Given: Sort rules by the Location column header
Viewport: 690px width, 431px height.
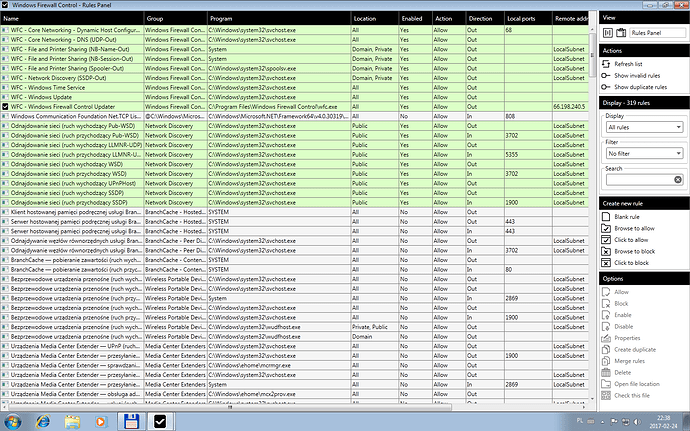Looking at the screenshot, I should tap(374, 18).
